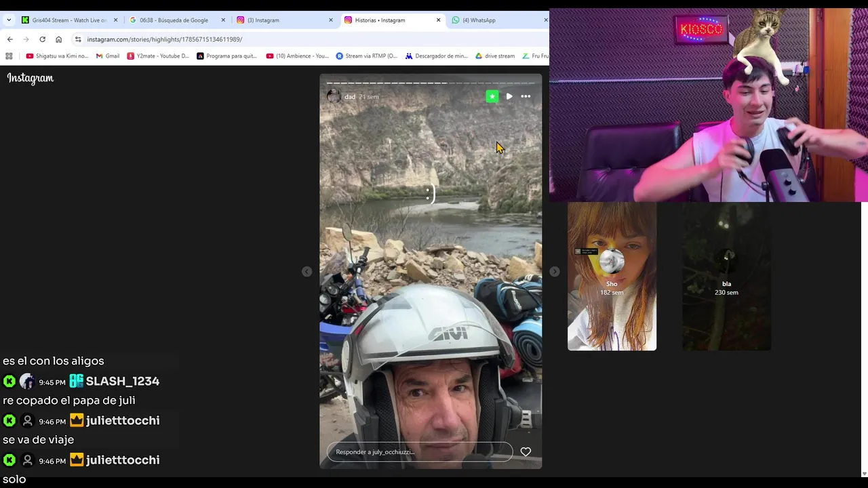Viewport: 868px width, 488px height.
Task: Go to the previous story arrow
Action: (x=307, y=272)
